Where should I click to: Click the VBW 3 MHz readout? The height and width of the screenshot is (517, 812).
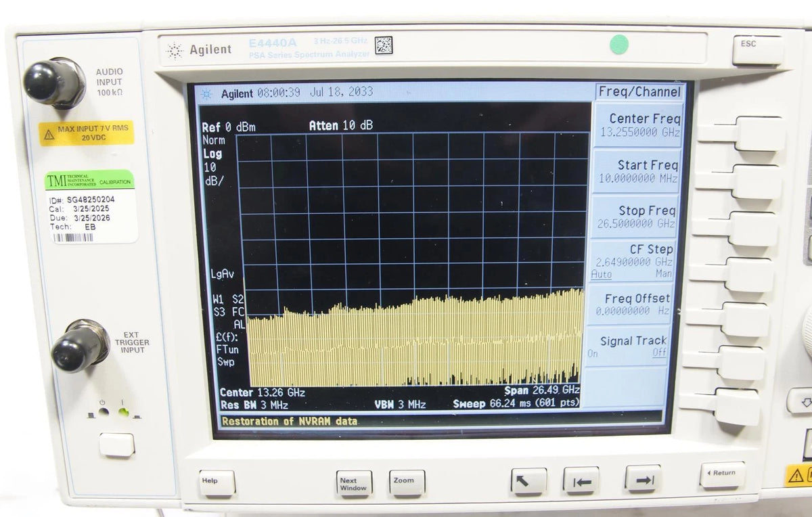coord(400,405)
